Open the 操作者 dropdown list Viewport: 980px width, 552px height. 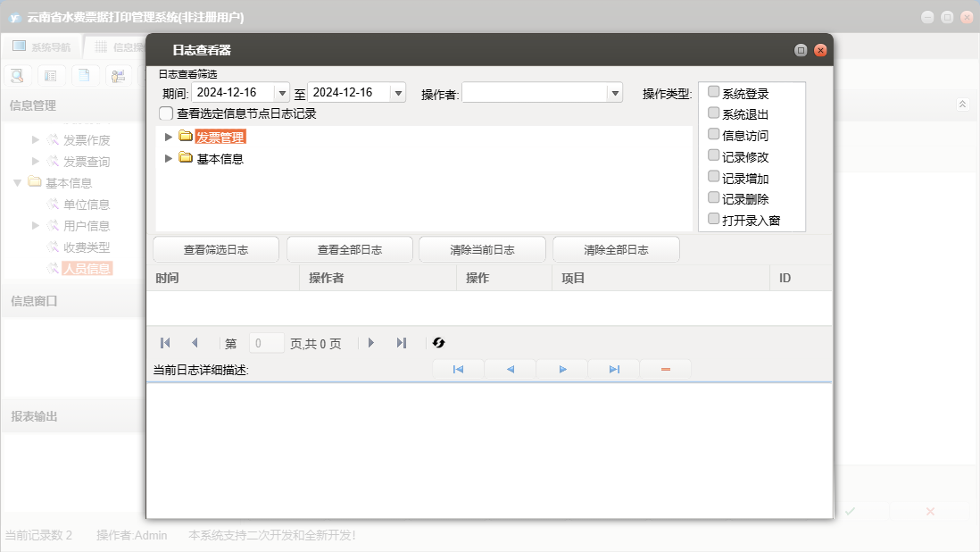tap(614, 93)
